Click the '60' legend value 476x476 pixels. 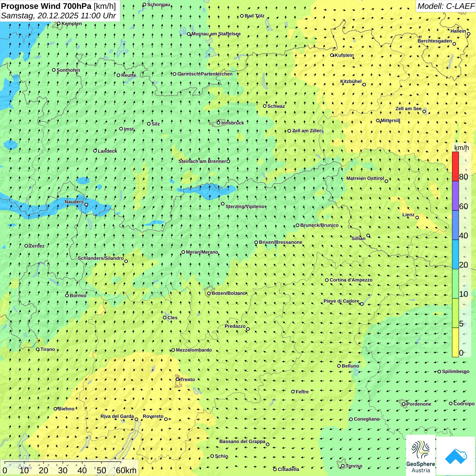(463, 206)
